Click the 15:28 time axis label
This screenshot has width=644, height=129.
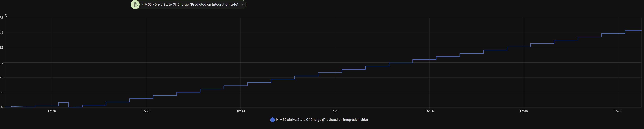click(146, 111)
